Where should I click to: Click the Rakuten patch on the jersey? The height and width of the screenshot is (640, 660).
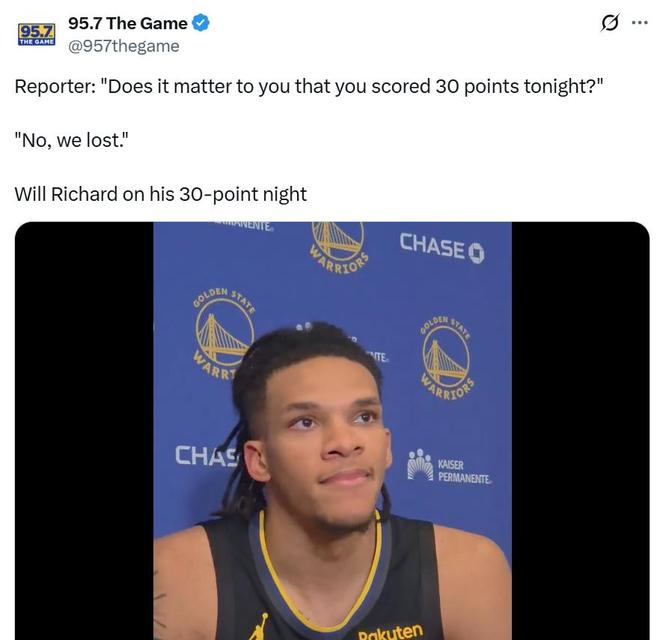point(390,632)
